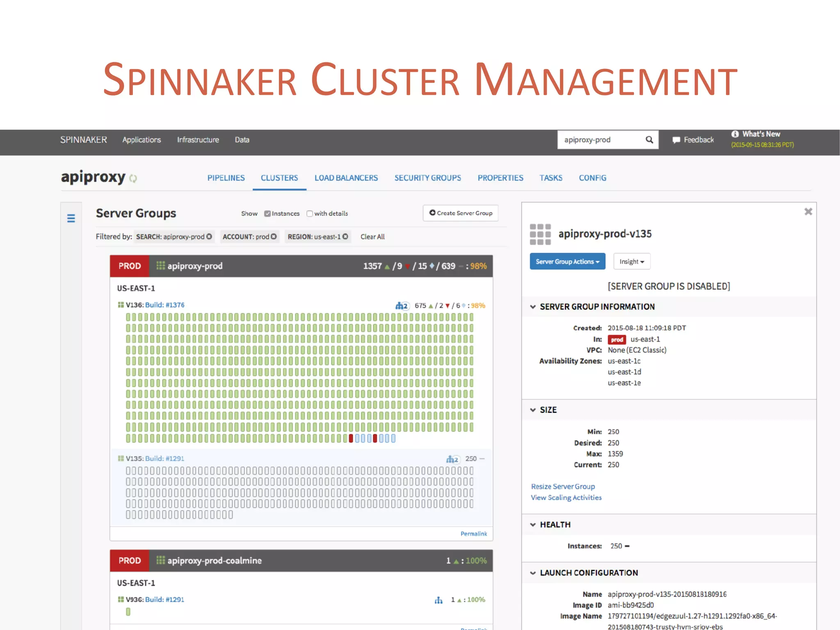
Task: Remove the REGION us-east-1 filter
Action: [345, 237]
